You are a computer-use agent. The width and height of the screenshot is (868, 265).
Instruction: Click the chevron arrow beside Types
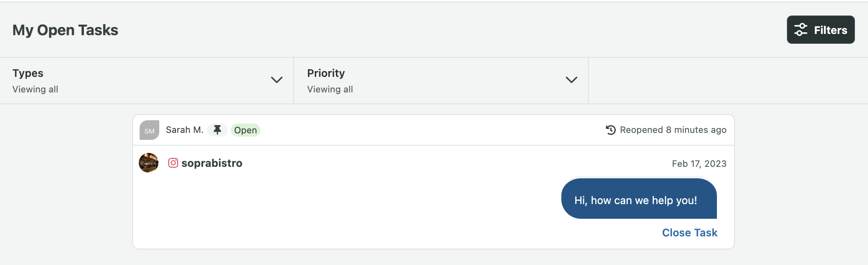pos(277,80)
